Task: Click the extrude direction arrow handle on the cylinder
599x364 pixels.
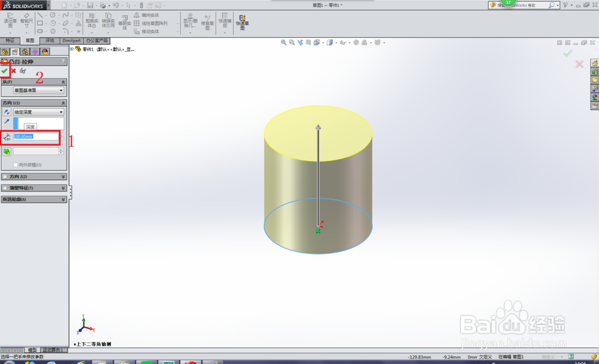Action: pos(318,127)
